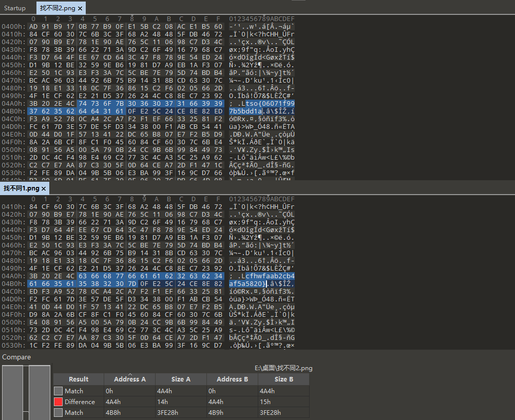The width and height of the screenshot is (515, 420).
Task: Click the Compare panel title
Action: coord(16,357)
